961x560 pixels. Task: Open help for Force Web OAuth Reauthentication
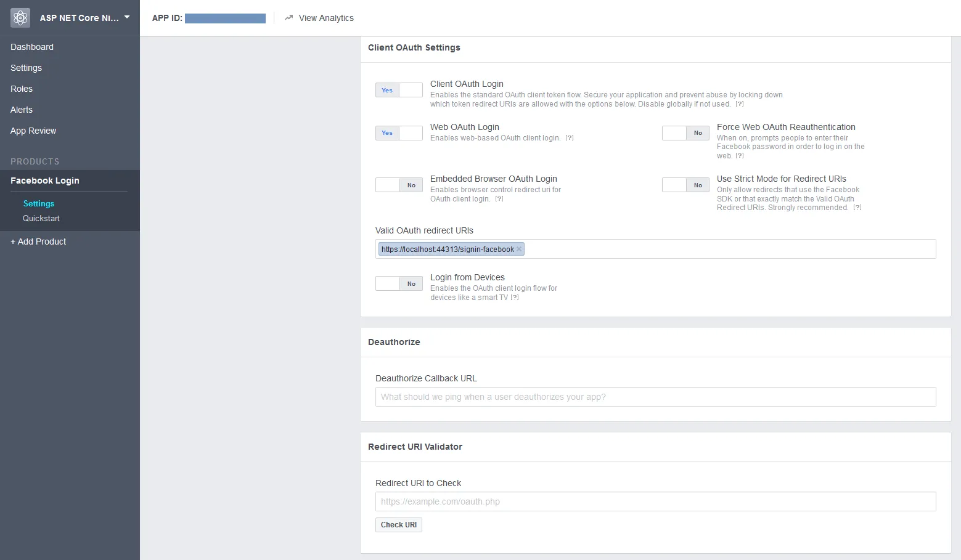740,156
